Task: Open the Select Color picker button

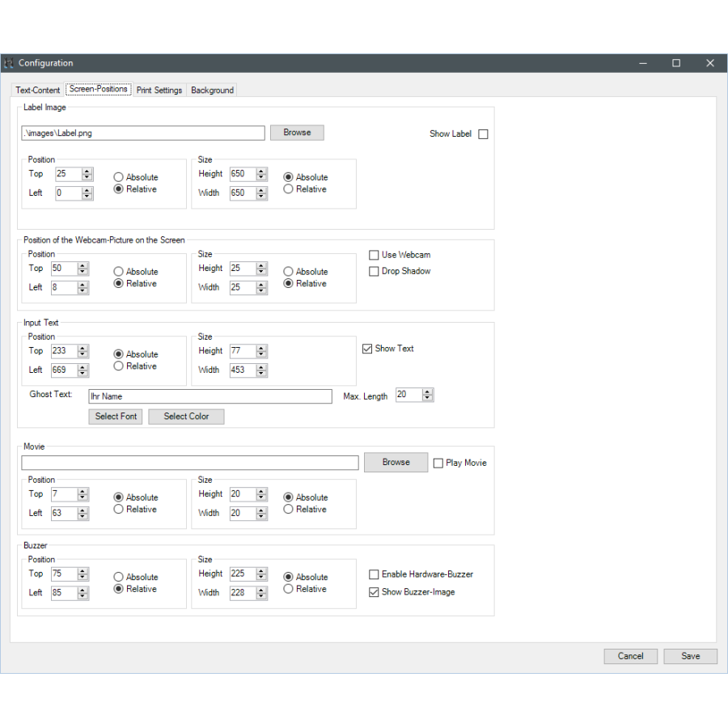Action: [x=186, y=417]
